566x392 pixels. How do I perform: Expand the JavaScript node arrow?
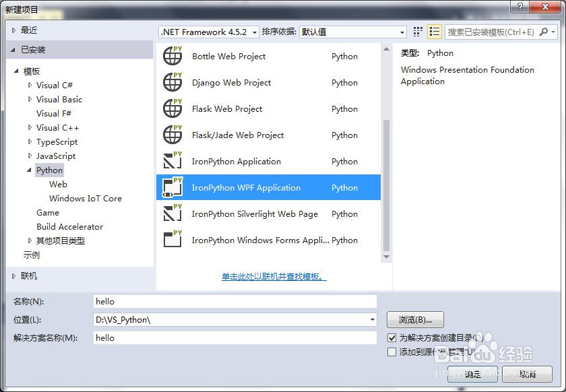(30, 156)
